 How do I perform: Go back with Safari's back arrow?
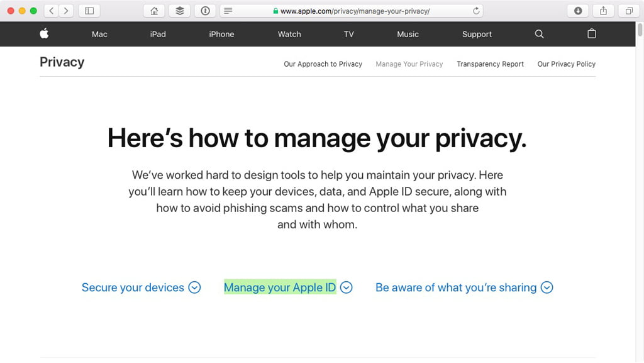(x=52, y=11)
